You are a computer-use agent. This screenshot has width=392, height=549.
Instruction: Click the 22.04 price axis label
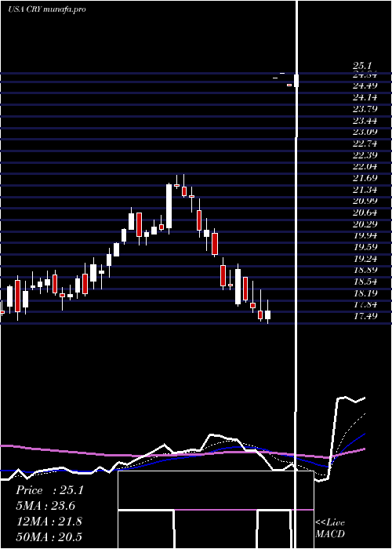[365, 166]
